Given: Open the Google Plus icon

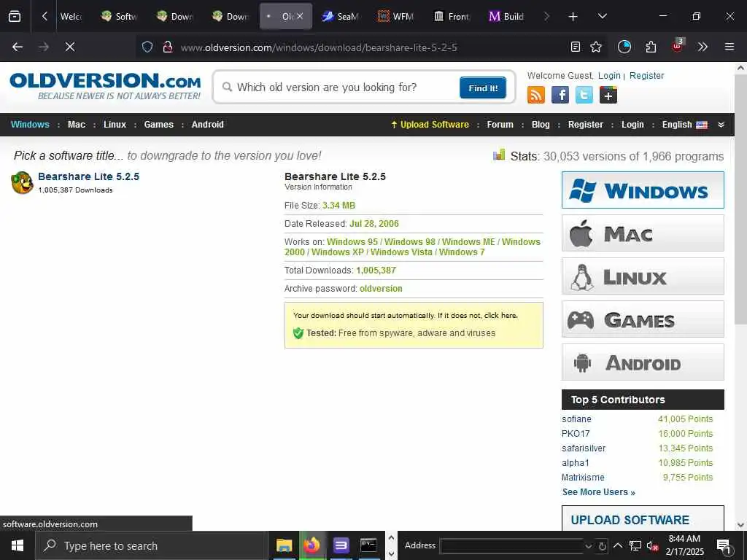Looking at the screenshot, I should point(608,96).
